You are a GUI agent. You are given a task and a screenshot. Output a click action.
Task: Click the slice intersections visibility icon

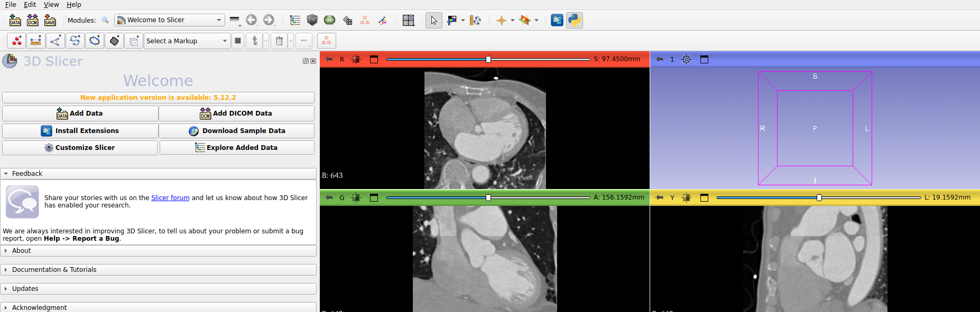[525, 20]
